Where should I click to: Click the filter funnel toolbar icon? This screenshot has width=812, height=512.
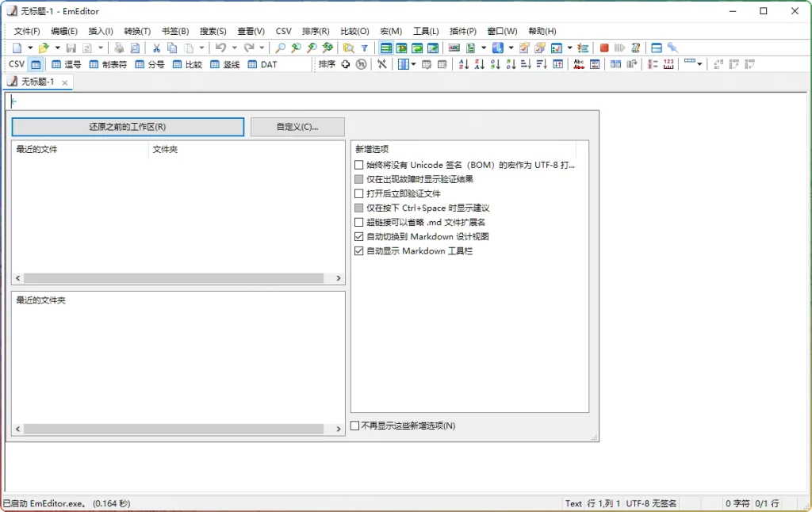point(365,48)
